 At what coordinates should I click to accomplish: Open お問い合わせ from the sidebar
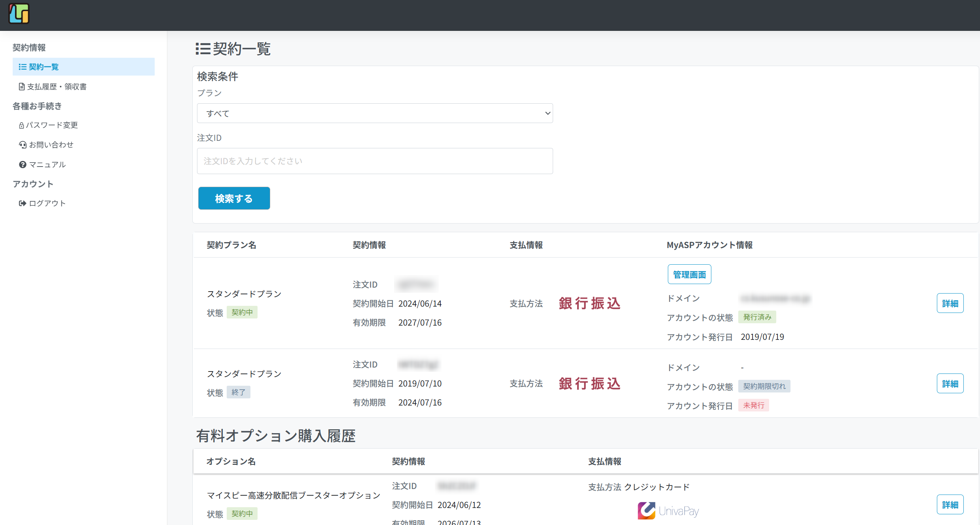[46, 144]
